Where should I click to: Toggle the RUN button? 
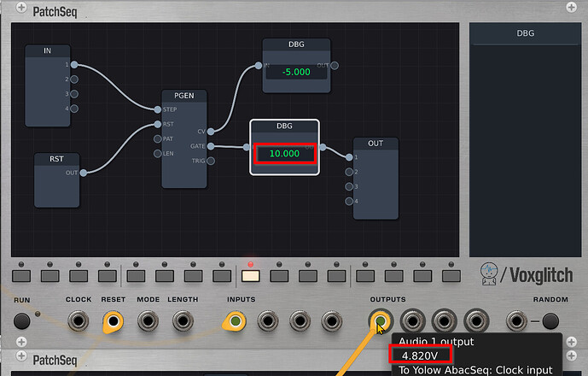coord(21,321)
